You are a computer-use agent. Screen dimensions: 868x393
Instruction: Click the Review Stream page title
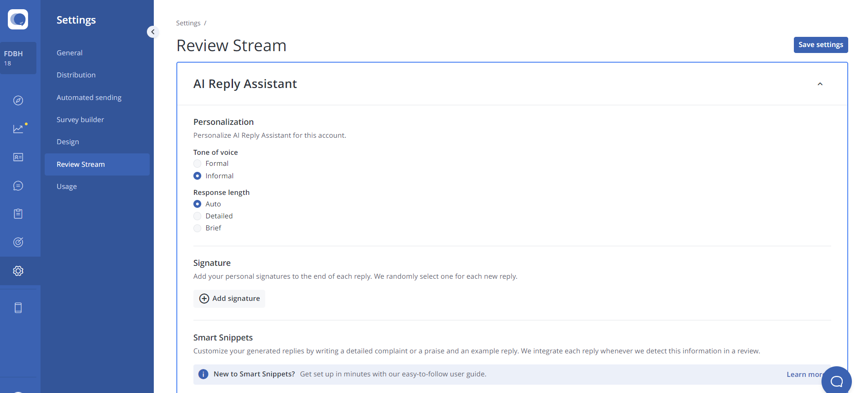[231, 46]
